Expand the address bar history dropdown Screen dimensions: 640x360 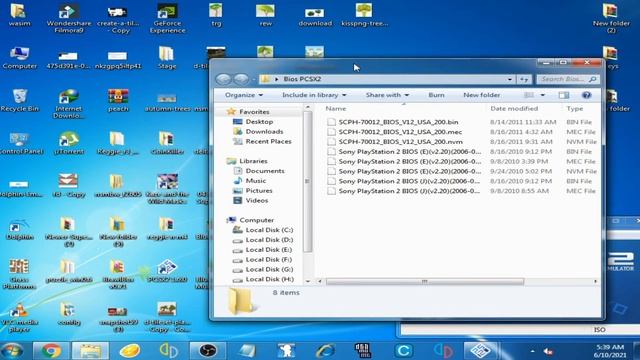click(x=510, y=79)
